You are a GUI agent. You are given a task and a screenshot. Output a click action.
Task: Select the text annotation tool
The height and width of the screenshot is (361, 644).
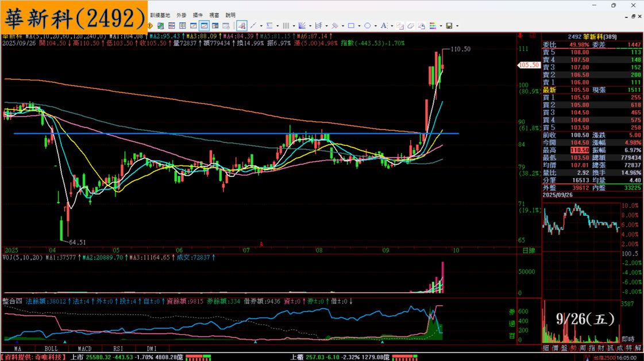383,26
